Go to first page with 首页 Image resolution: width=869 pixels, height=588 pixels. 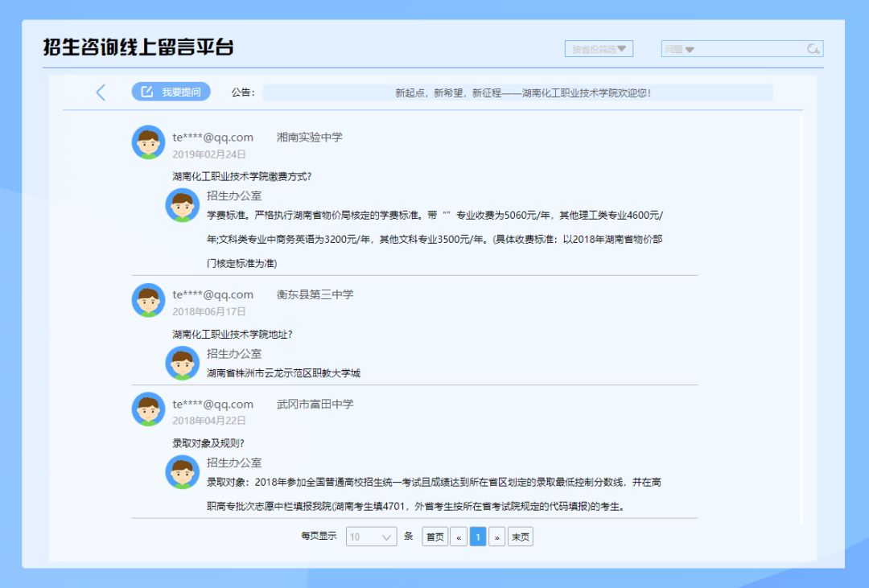[x=434, y=537]
